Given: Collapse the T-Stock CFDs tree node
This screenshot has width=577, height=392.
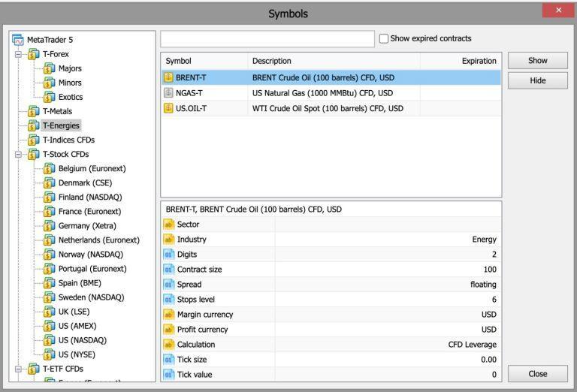Looking at the screenshot, I should 18,155.
